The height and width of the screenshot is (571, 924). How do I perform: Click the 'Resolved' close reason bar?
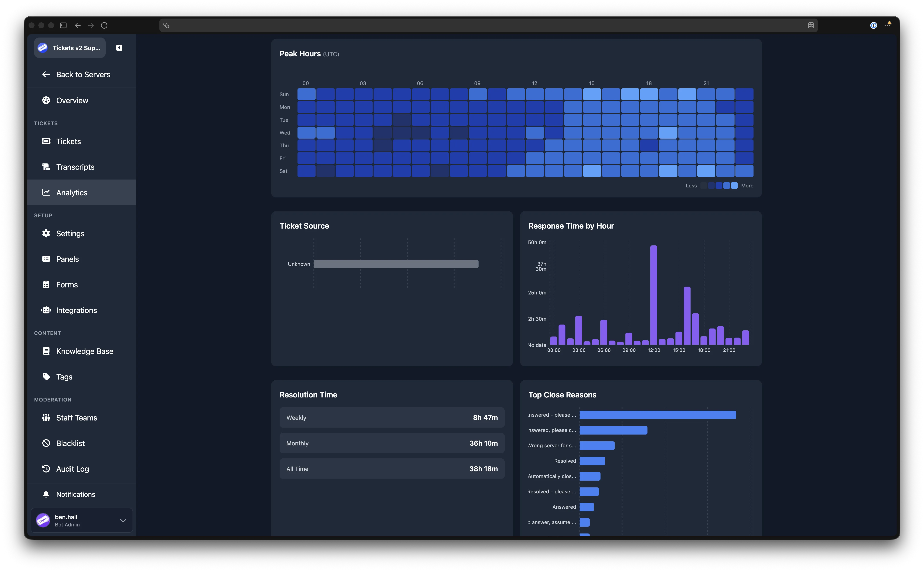[592, 461]
